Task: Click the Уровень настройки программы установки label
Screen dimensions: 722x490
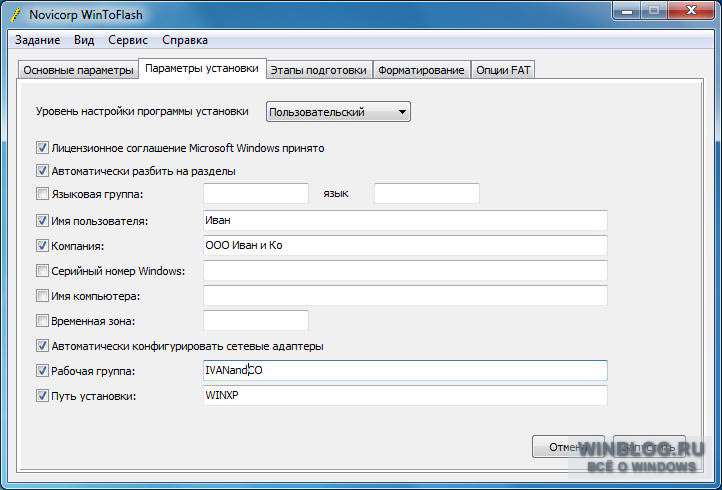Action: pos(142,111)
